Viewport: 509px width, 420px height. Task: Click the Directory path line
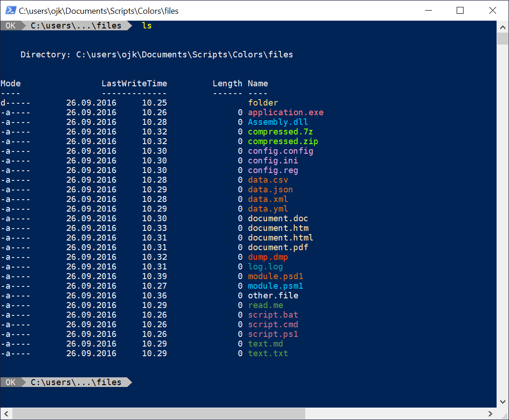[157, 55]
